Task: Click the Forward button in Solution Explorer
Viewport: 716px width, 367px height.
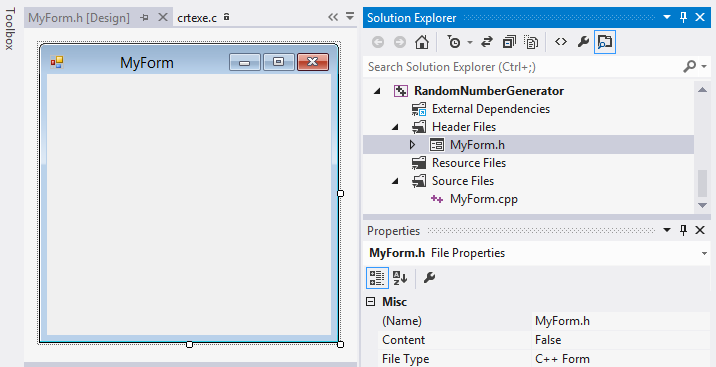Action: coord(400,42)
